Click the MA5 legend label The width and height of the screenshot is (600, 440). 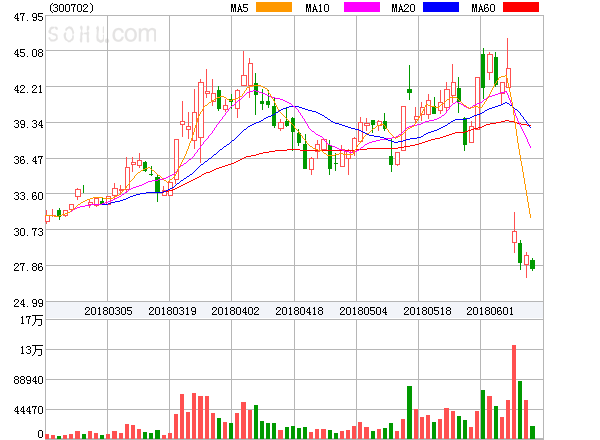240,8
